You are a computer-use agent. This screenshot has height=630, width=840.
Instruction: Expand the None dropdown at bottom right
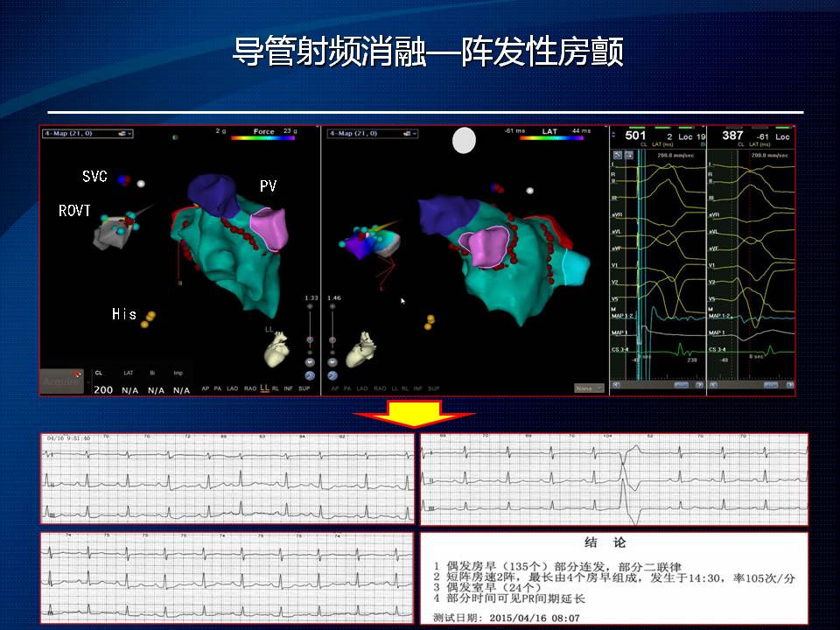[588, 388]
